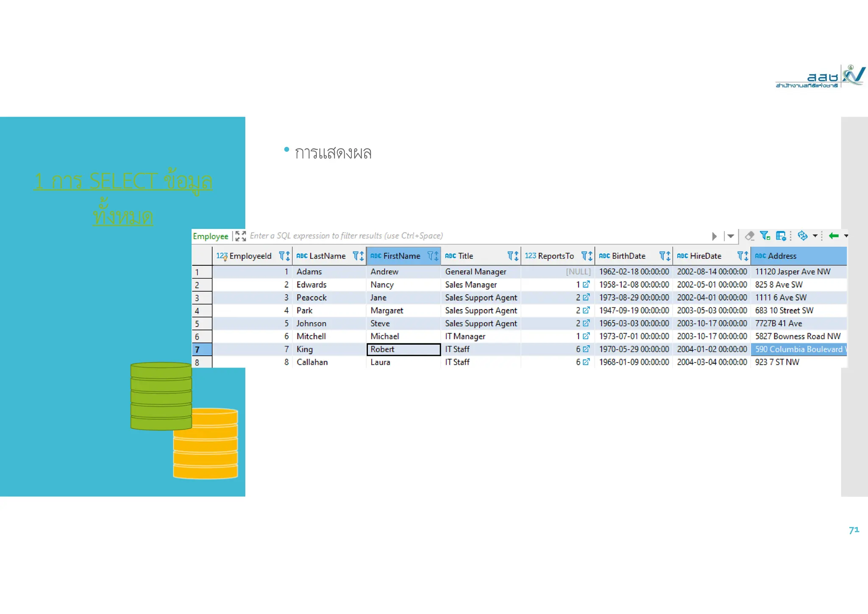868x614 pixels.
Task: Open the ReportsTo link for Nancy
Action: (x=586, y=285)
